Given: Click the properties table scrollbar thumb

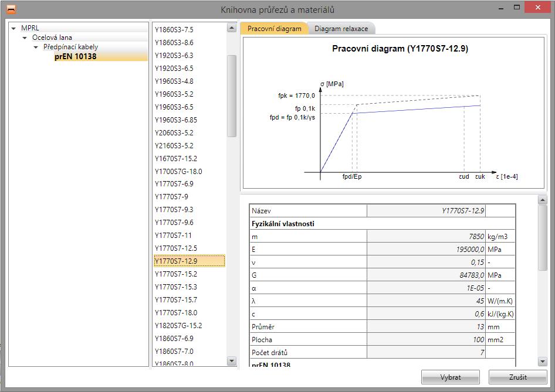Looking at the screenshot, I should click(x=542, y=238).
